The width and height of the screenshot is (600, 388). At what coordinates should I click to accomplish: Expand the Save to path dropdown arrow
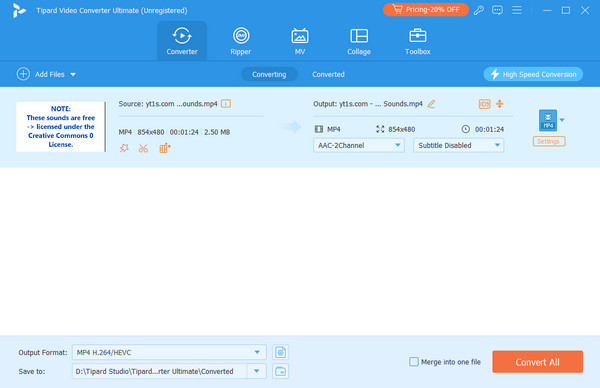257,371
